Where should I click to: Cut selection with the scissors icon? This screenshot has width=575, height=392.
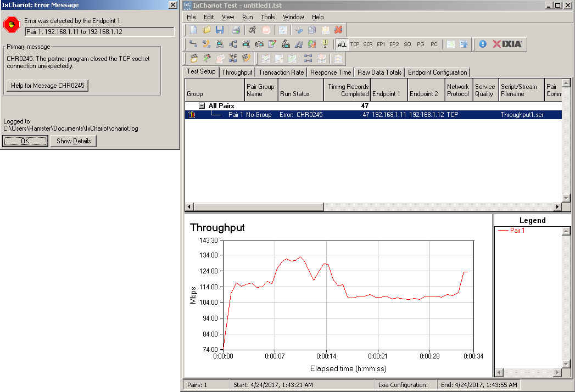[299, 30]
